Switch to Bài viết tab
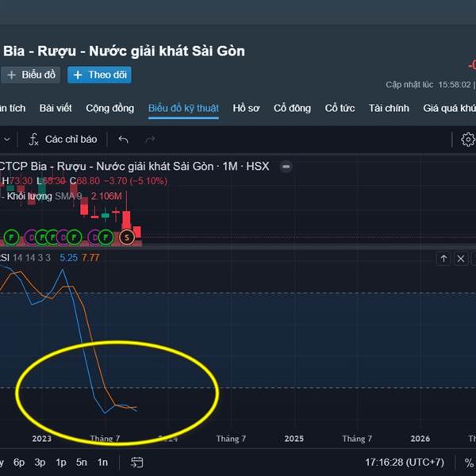Screen dimensions: 476x476 pyautogui.click(x=56, y=109)
